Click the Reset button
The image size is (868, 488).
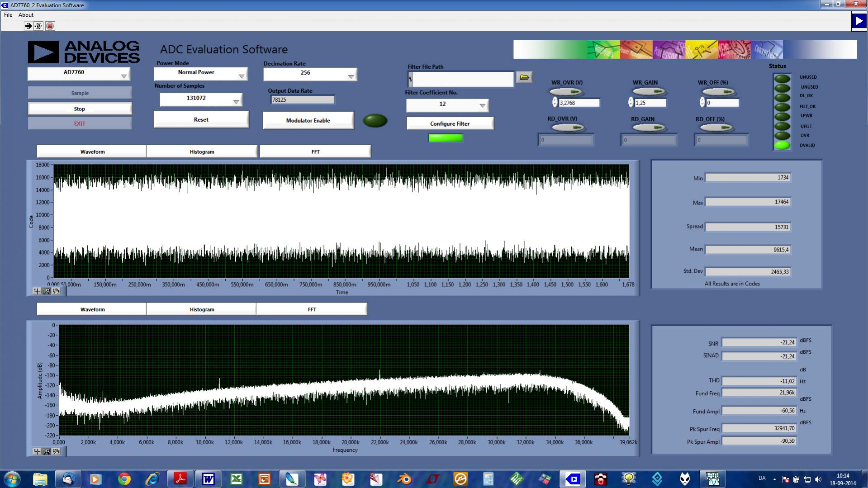pos(201,120)
